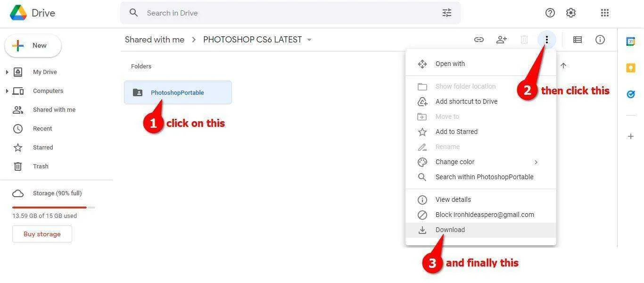Open Starred in sidebar

(43, 148)
